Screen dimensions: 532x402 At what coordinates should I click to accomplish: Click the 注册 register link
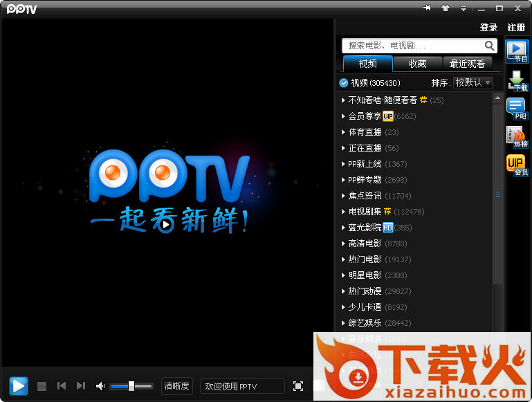(x=516, y=28)
